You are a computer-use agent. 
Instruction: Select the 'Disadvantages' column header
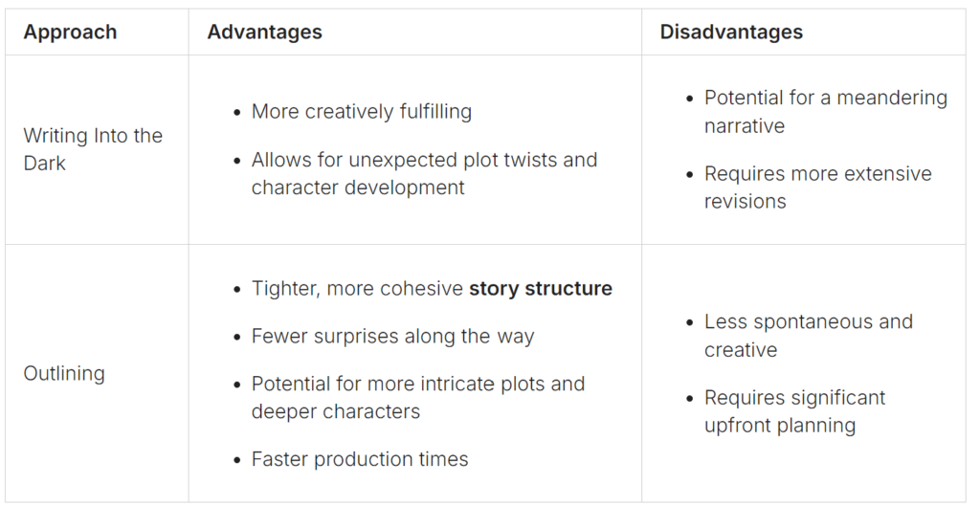(x=731, y=32)
